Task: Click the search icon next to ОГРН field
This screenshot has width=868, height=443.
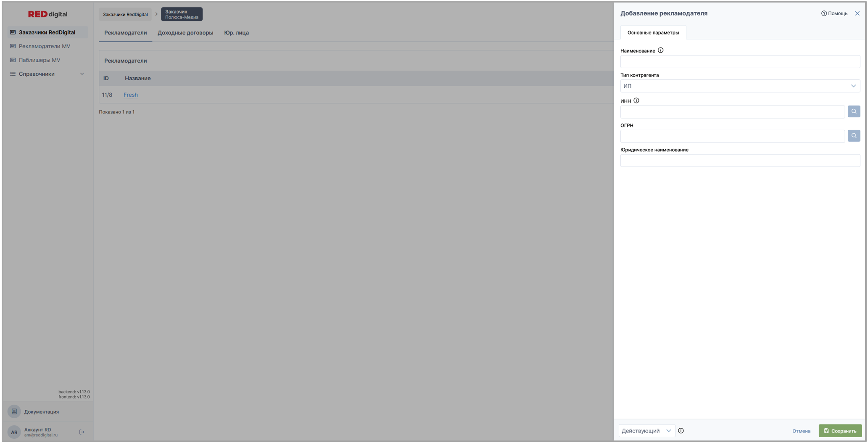Action: point(853,136)
